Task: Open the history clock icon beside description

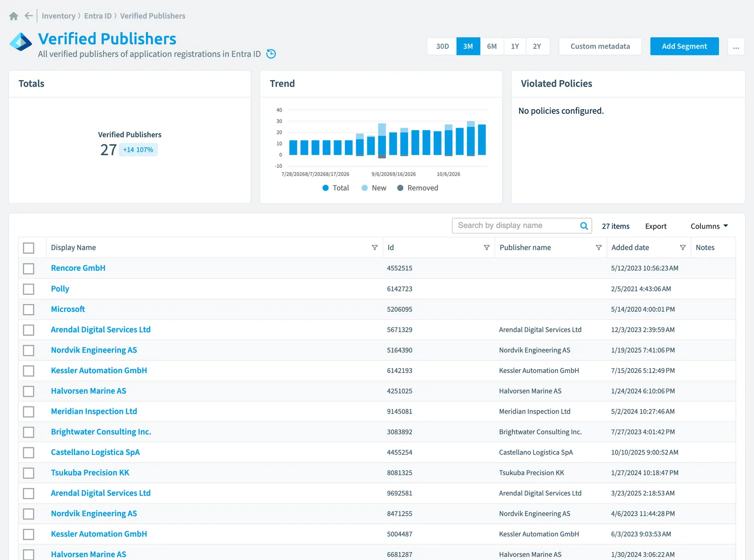Action: click(271, 54)
